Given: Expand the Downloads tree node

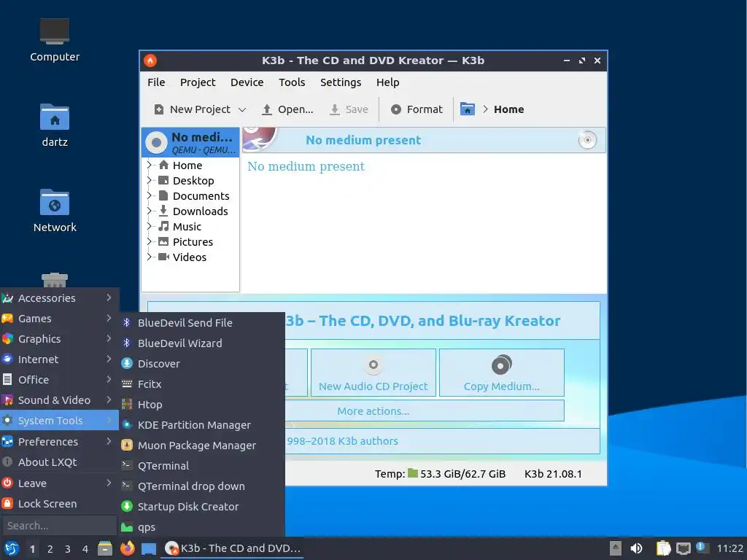Looking at the screenshot, I should pyautogui.click(x=150, y=211).
